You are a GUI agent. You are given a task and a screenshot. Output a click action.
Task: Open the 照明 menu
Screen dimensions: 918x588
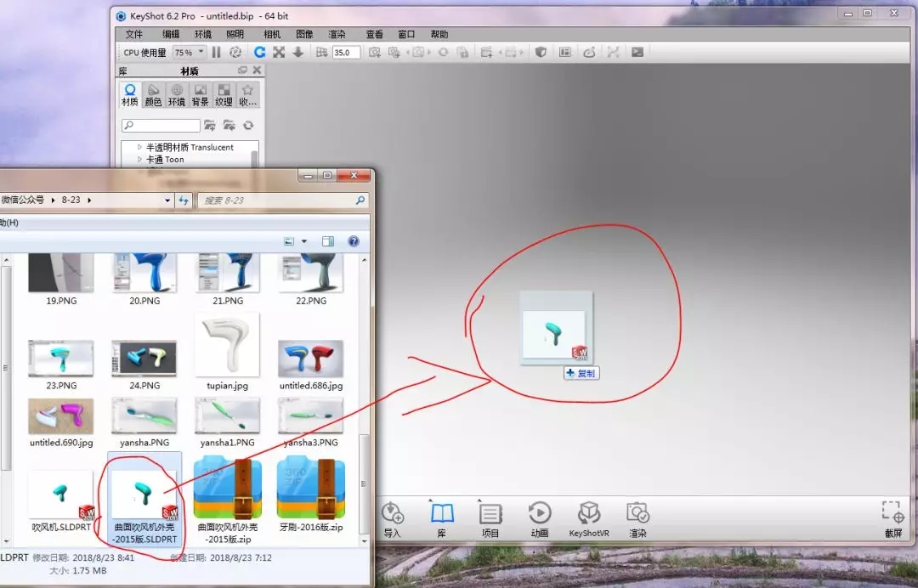click(x=235, y=35)
